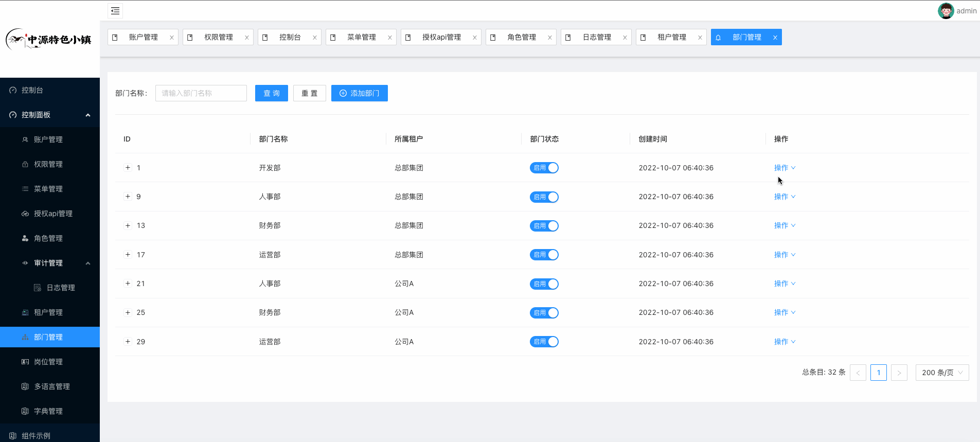980x442 pixels.
Task: Expand row ID 1 开发部
Action: 128,168
